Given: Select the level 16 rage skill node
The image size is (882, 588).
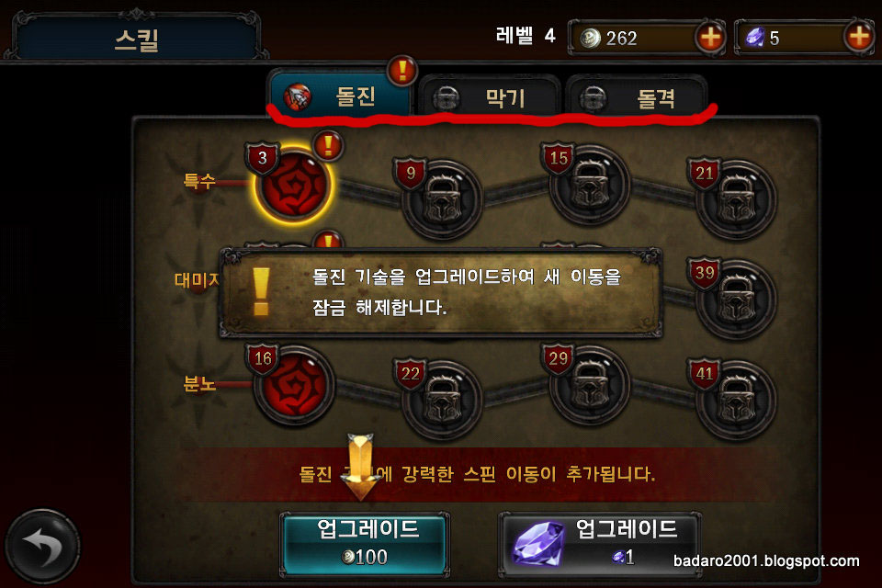Looking at the screenshot, I should [x=293, y=385].
